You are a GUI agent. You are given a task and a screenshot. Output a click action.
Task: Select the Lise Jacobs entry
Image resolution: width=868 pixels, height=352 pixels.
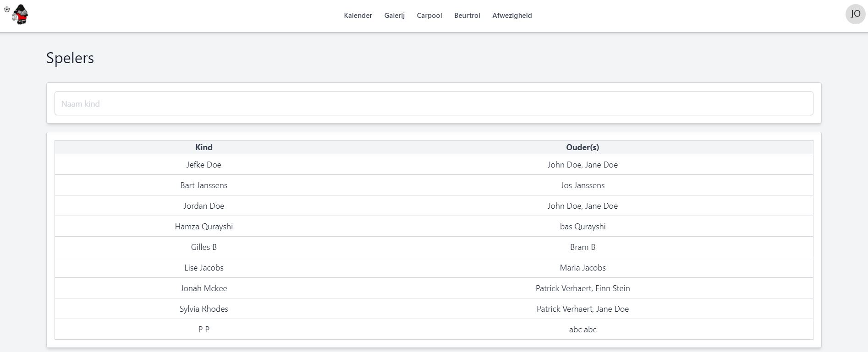point(203,268)
